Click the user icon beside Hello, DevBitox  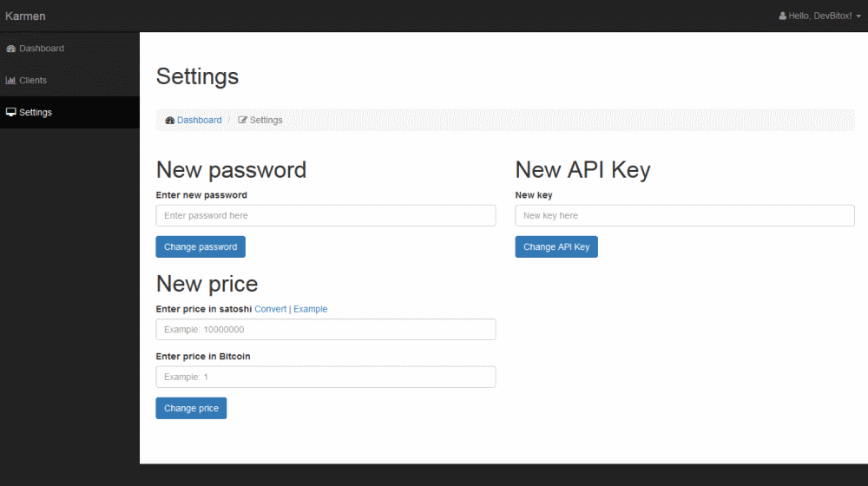[x=782, y=16]
